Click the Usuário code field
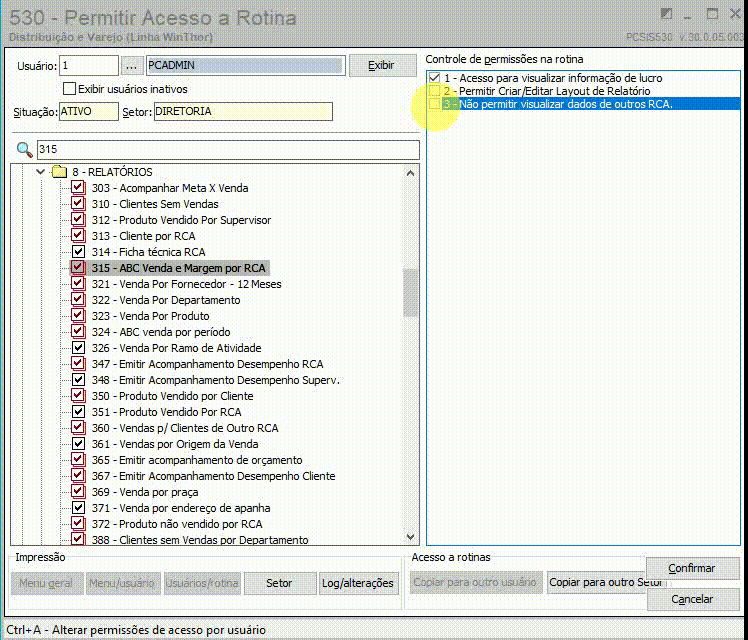748x640 pixels. point(89,65)
